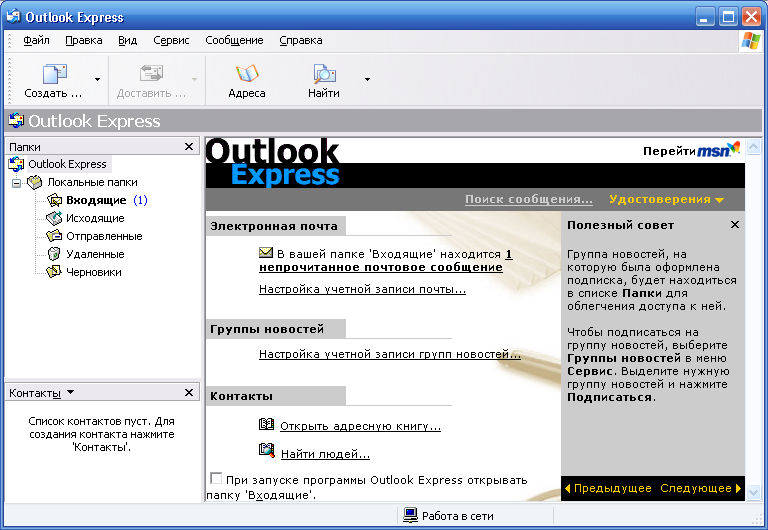This screenshot has width=768, height=530.
Task: Open the Правка menu
Action: (84, 41)
